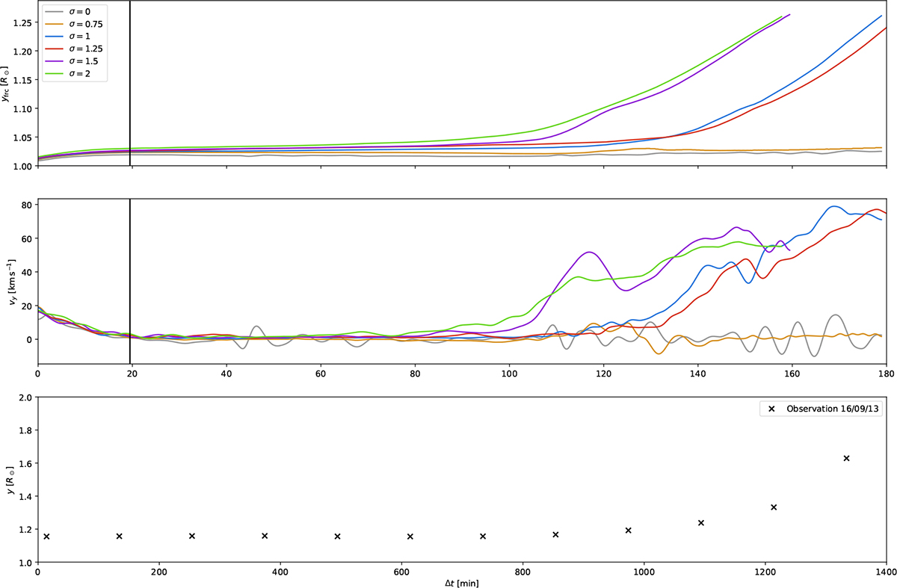
Task: Click the observation marker just above 1.3
Action: tap(774, 507)
